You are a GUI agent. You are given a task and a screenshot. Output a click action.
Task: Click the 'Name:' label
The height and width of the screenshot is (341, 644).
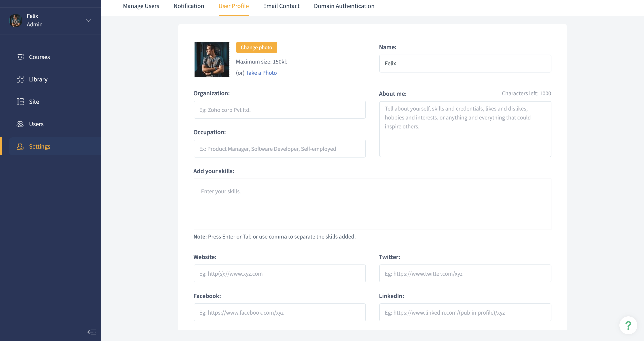[x=388, y=47]
